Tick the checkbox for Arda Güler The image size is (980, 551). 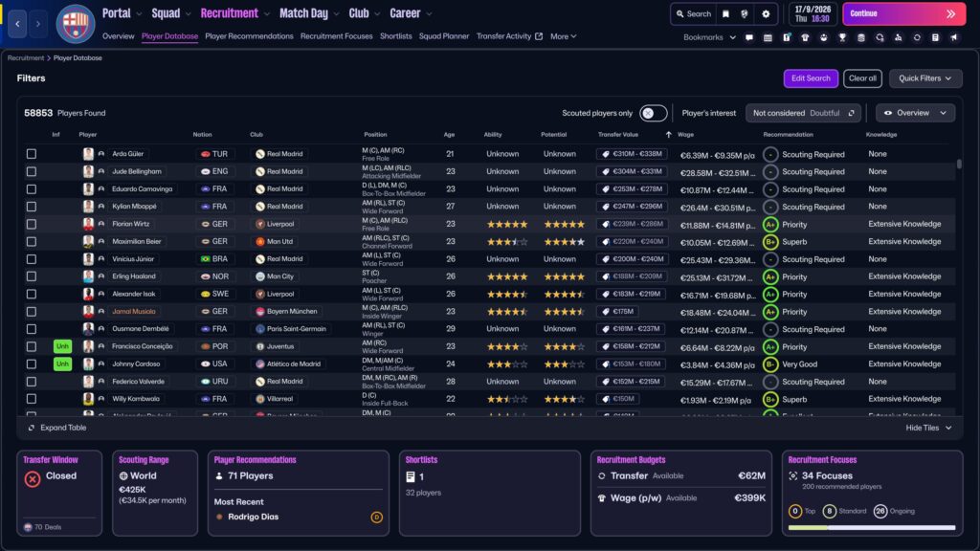pos(32,154)
